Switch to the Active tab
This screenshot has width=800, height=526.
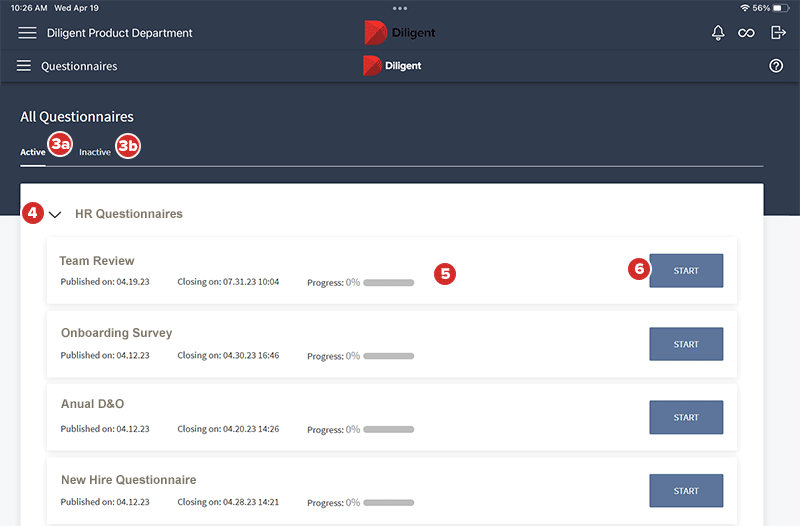pos(33,152)
